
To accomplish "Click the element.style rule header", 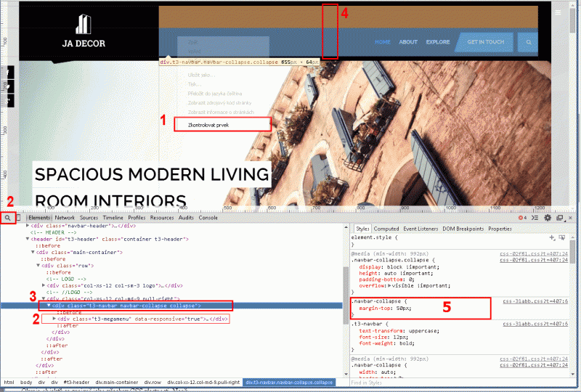I will (x=374, y=237).
